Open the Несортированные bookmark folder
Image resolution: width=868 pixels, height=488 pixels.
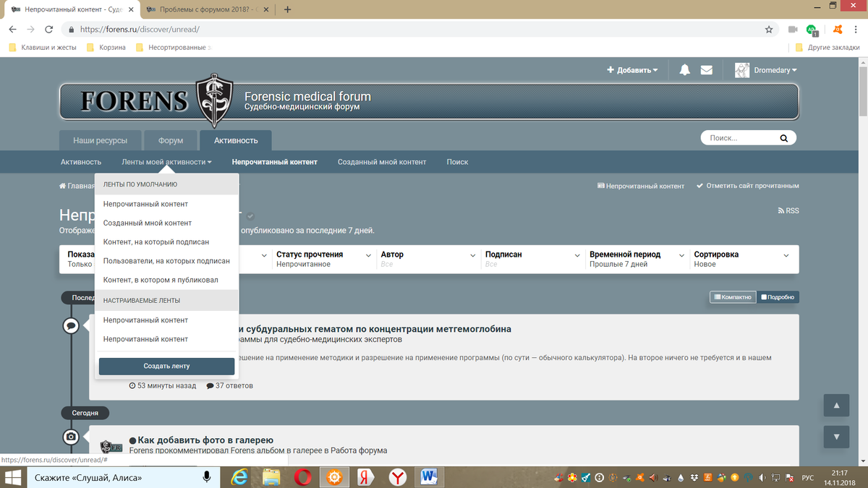(172, 48)
